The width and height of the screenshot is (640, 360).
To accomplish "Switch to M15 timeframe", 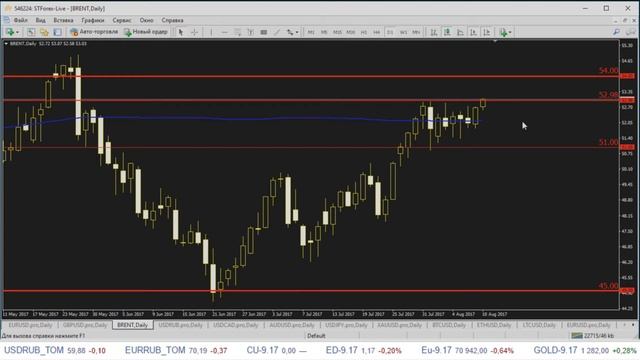I will coord(337,32).
